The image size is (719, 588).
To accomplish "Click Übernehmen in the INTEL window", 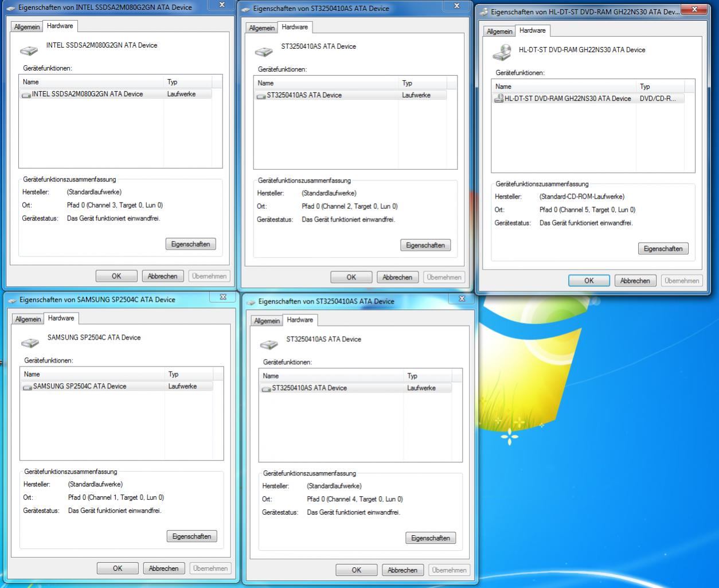I will [x=209, y=276].
